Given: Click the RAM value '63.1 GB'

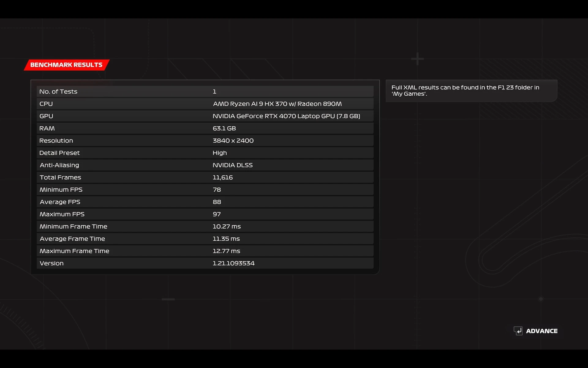Looking at the screenshot, I should pos(224,128).
